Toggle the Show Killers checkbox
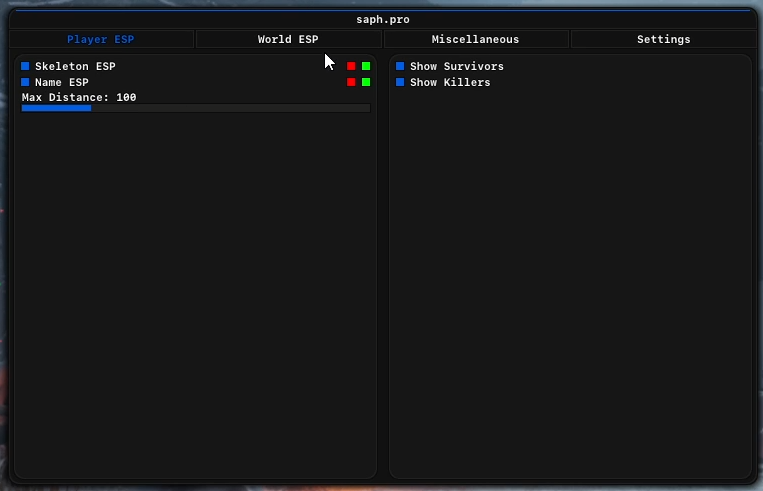763x491 pixels. [x=400, y=82]
